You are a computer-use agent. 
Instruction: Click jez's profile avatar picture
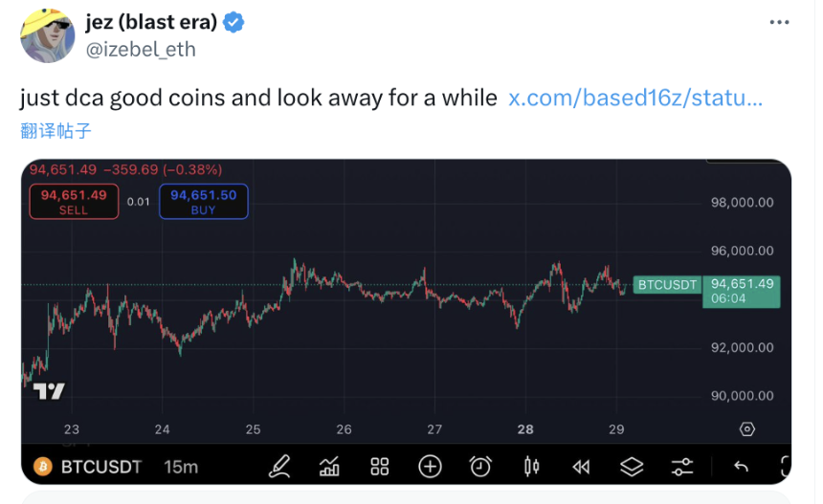48,36
